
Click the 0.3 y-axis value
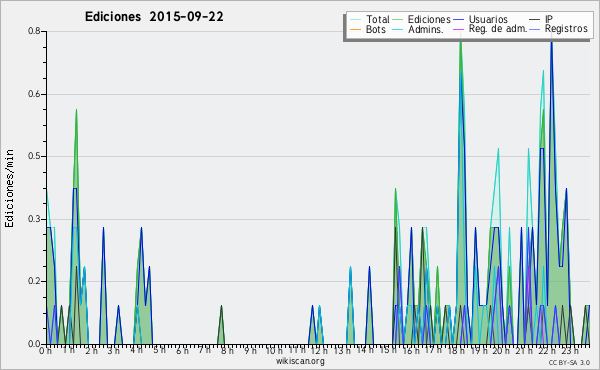pyautogui.click(x=34, y=219)
